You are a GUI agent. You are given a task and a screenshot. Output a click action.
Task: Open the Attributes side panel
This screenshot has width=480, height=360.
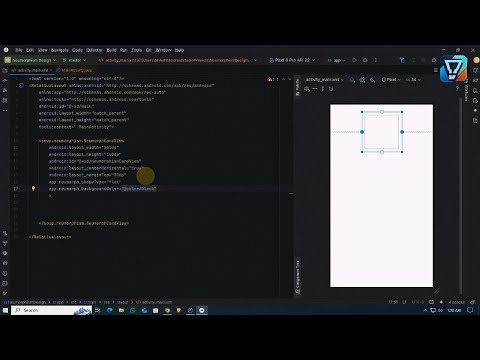(x=466, y=91)
